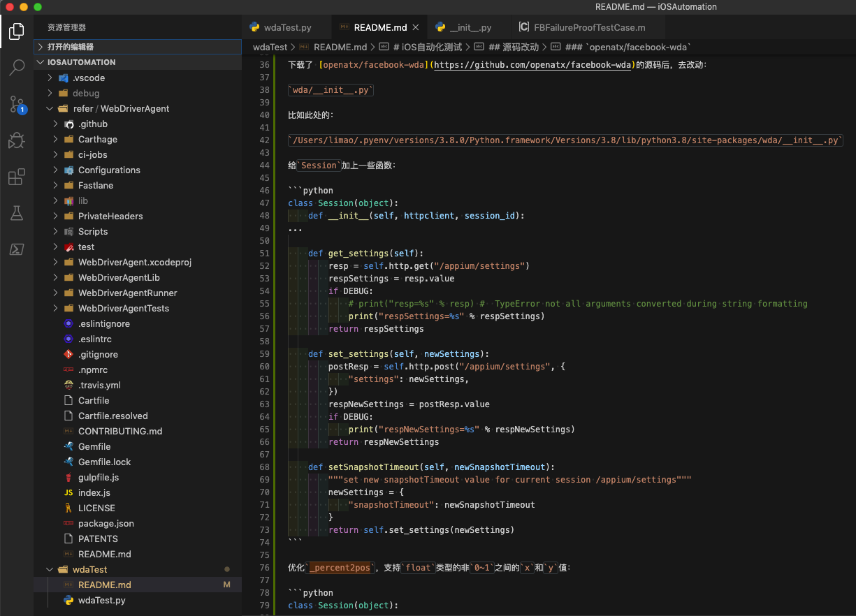Open the github.com/openatx/facebook-wda link
The width and height of the screenshot is (856, 616).
[x=534, y=64]
